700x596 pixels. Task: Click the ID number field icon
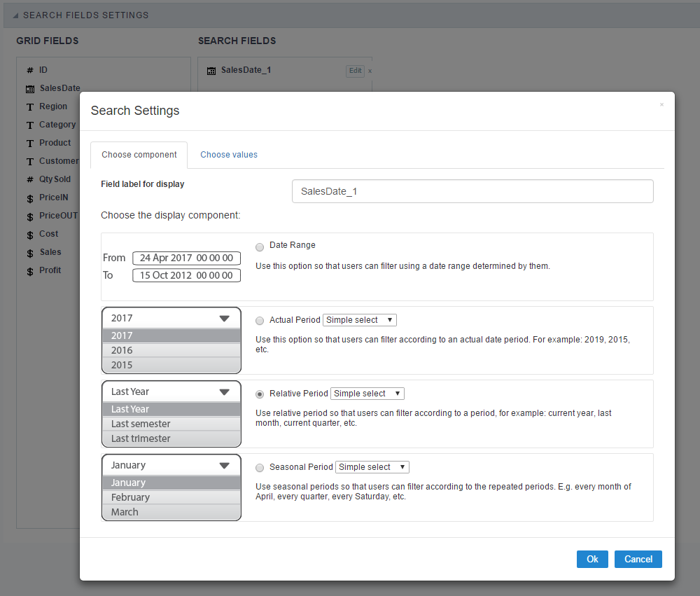(30, 70)
